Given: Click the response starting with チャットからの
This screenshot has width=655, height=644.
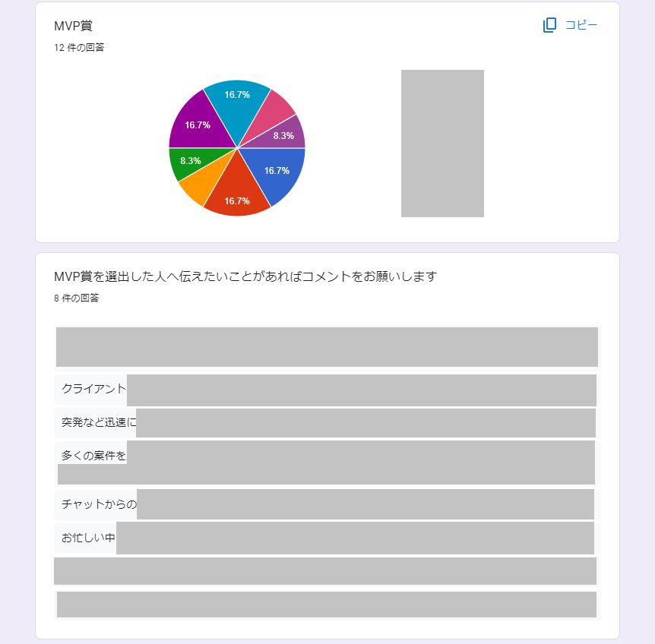Looking at the screenshot, I should tap(99, 504).
